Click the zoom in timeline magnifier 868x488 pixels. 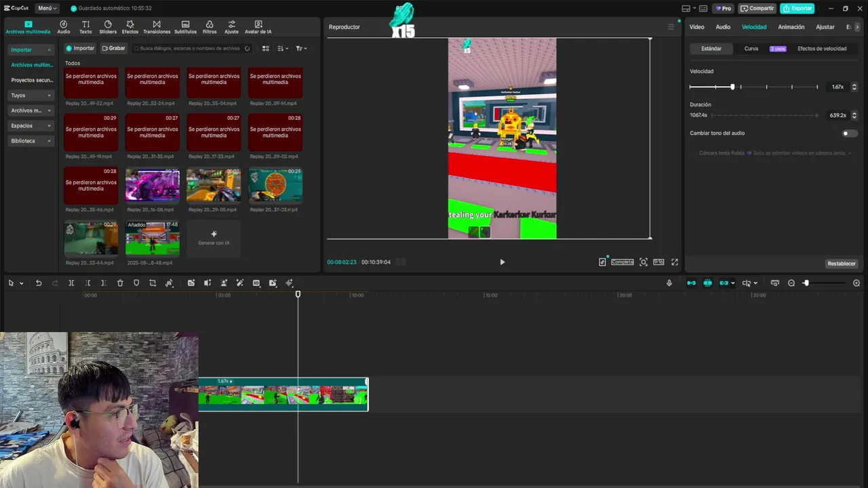coord(856,283)
